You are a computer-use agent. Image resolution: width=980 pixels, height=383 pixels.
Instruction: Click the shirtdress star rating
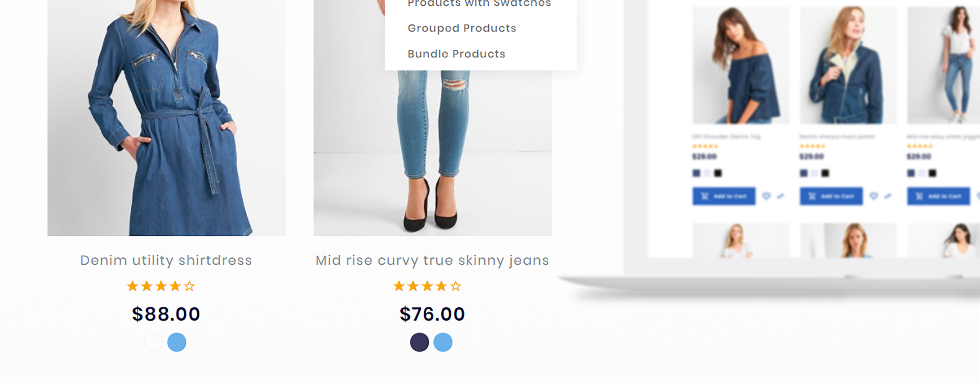pos(161,286)
